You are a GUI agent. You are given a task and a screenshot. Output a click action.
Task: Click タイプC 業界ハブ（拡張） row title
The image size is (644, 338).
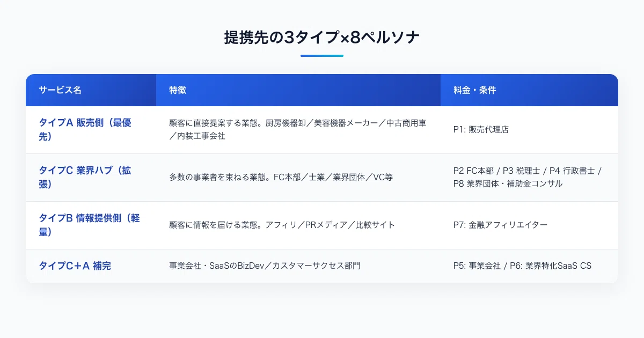pyautogui.click(x=85, y=177)
